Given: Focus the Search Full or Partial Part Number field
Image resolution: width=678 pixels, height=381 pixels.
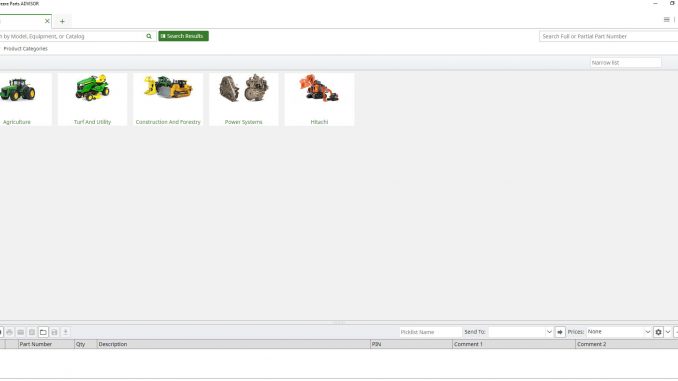Looking at the screenshot, I should pos(608,36).
